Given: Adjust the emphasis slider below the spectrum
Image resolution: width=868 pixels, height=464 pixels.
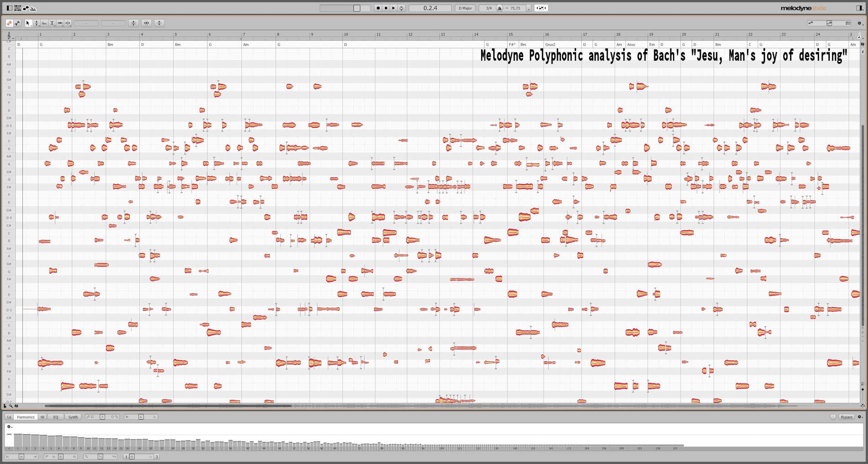Looking at the screenshot, I should pos(21,457).
